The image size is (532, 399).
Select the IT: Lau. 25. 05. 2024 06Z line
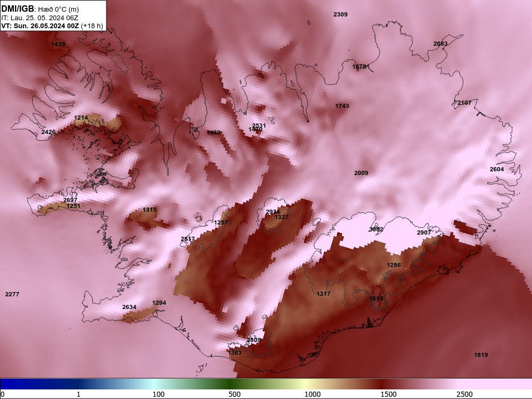click(x=40, y=18)
